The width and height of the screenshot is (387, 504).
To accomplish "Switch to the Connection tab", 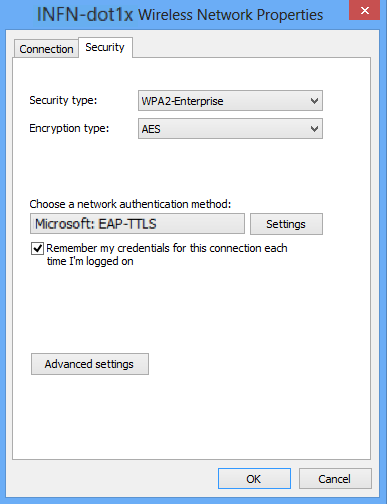I will pos(46,49).
